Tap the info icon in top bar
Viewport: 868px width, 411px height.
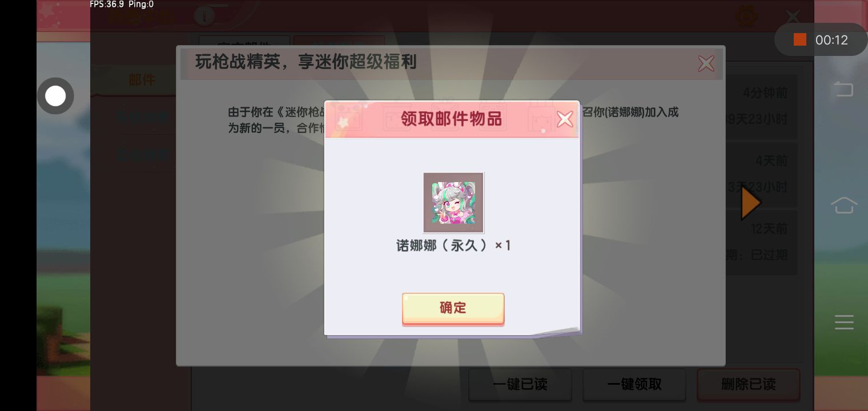point(204,16)
